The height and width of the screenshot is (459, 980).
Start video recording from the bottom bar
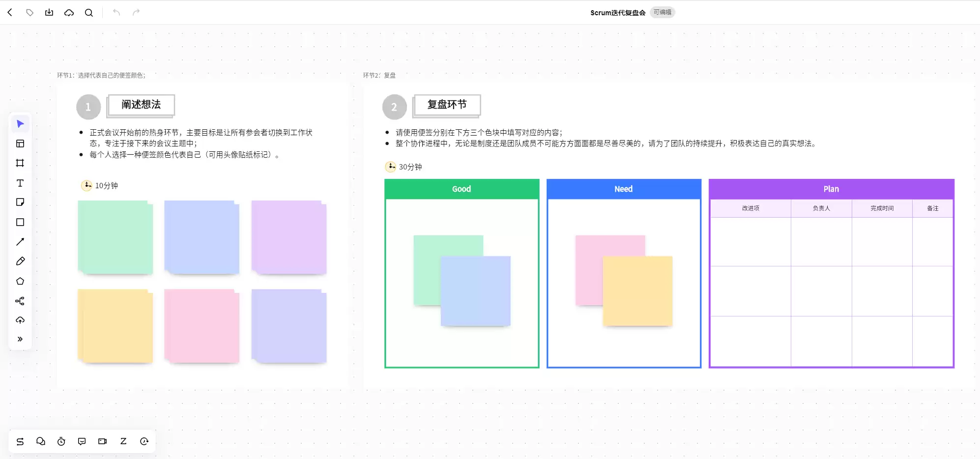point(102,441)
